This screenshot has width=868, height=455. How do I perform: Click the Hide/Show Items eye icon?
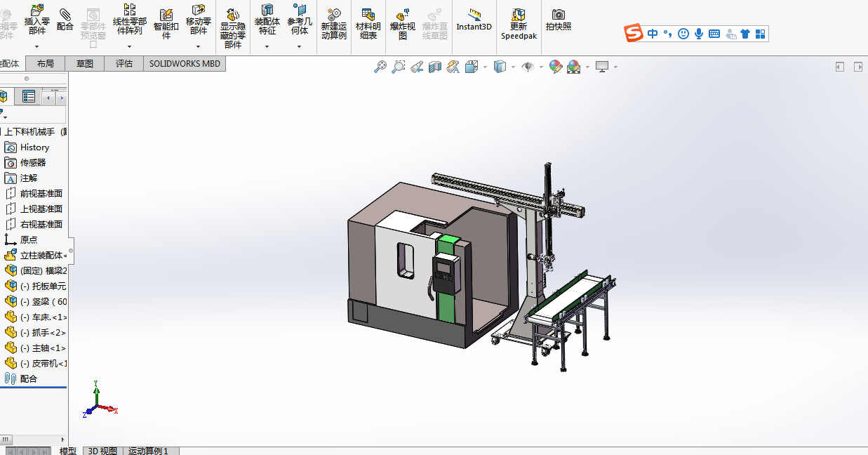(528, 67)
